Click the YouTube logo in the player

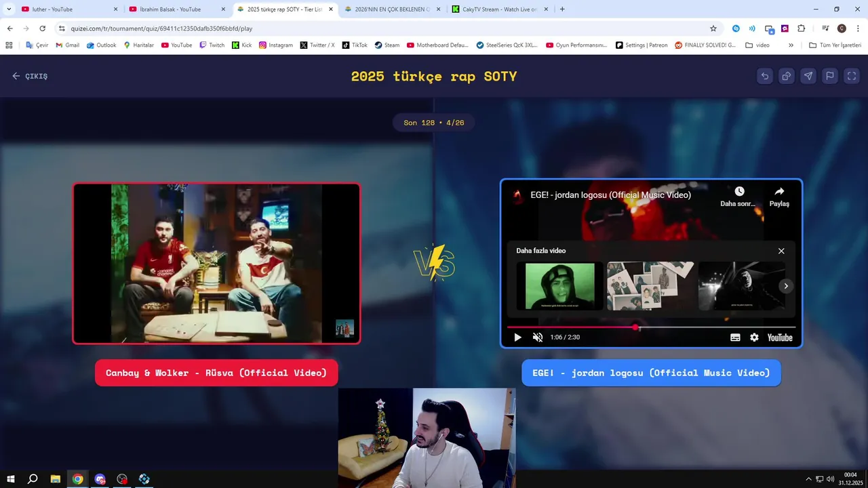tap(780, 338)
